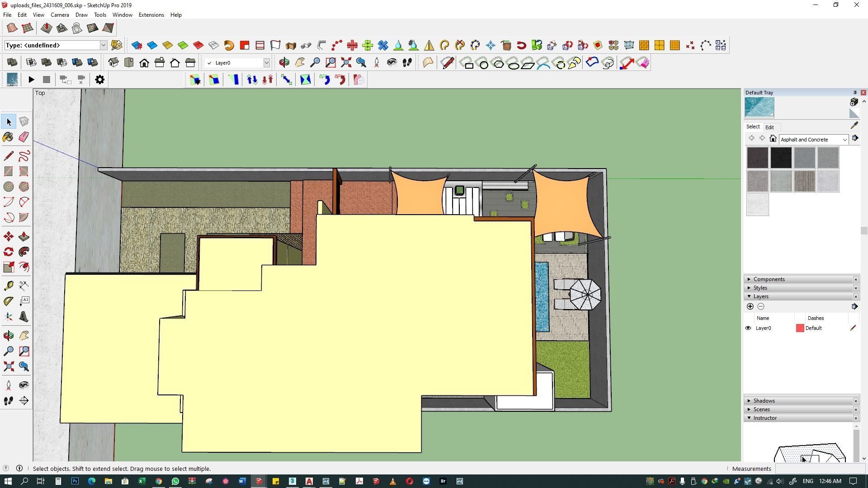Click the Add Layer plus icon
868x488 pixels.
[x=750, y=307]
